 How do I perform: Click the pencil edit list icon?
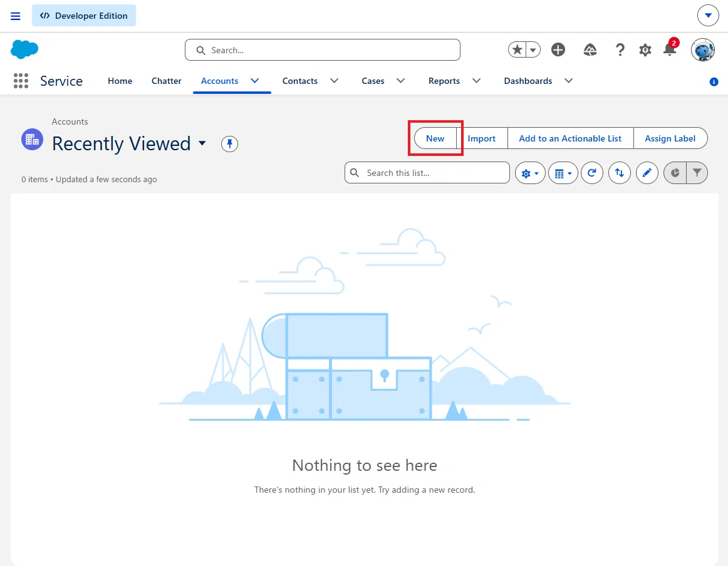coord(647,173)
